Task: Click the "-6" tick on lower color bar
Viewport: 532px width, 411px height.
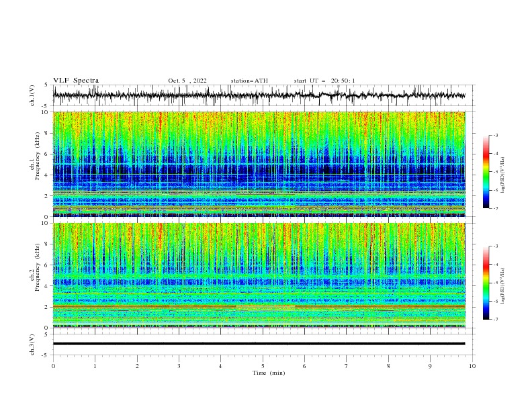Action: tap(495, 301)
